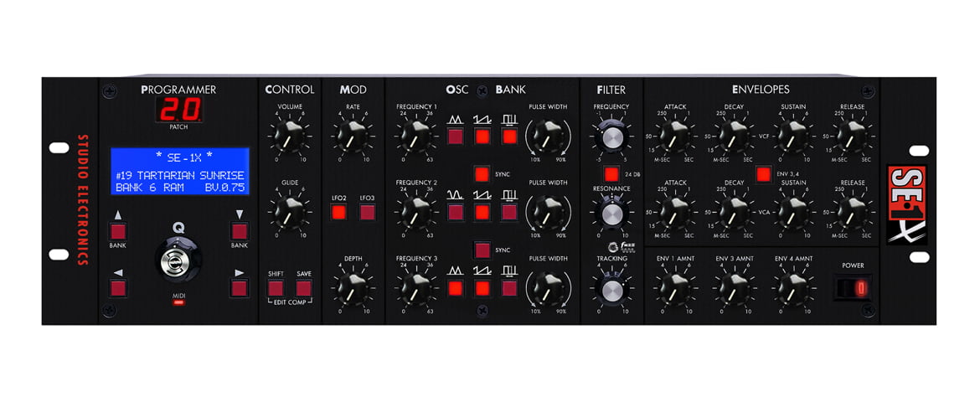Toggle Oscillator 2's first waveform button
Viewport: 980px width, 402px height.
(x=456, y=213)
